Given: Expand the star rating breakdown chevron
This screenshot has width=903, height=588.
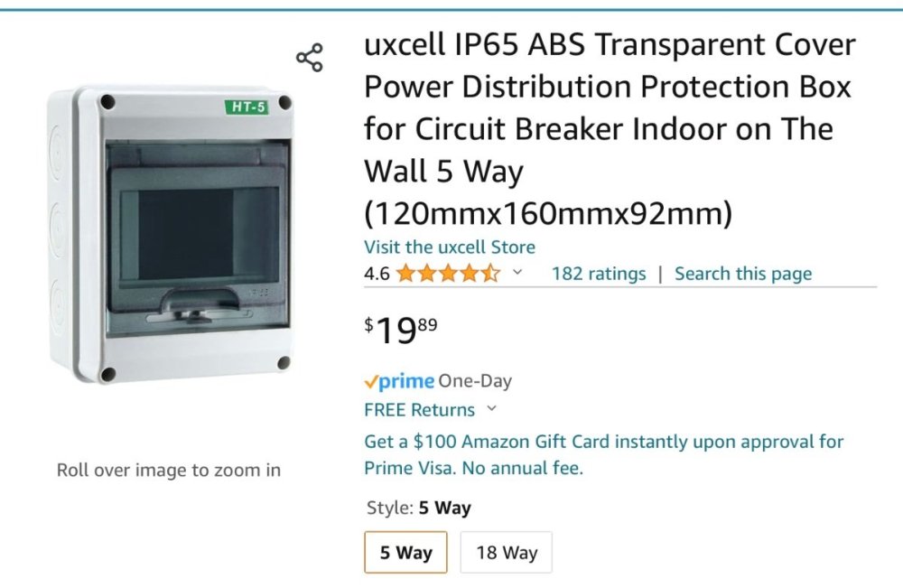Looking at the screenshot, I should point(517,273).
